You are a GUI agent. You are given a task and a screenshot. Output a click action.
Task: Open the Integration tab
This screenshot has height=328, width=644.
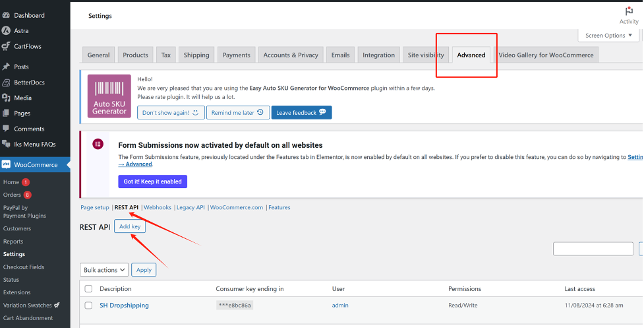pyautogui.click(x=378, y=55)
